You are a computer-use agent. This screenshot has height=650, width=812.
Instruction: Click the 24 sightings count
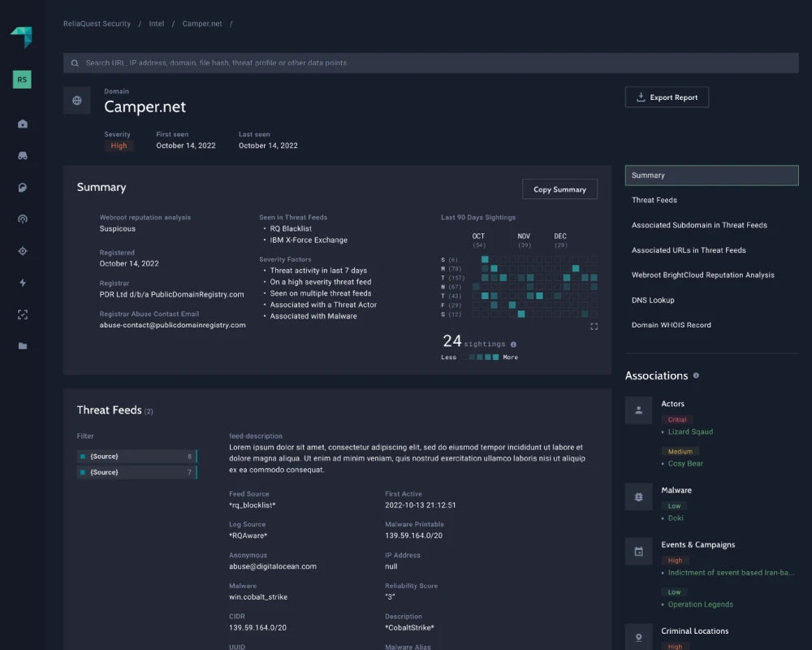click(x=452, y=341)
